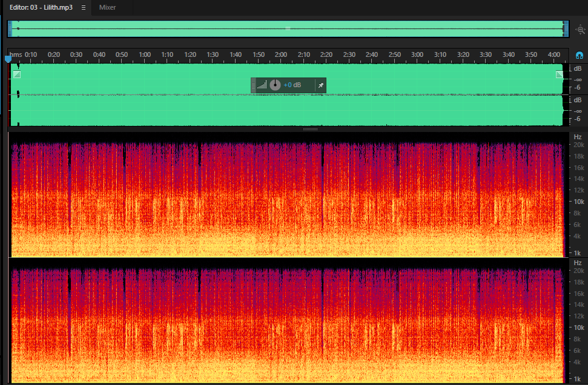Screen dimensions: 588x385
Task: Click the +0 dB amplitude value
Action: tap(292, 85)
